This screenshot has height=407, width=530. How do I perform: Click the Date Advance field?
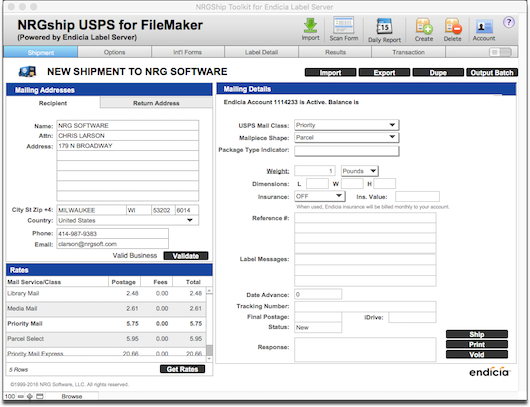point(318,294)
